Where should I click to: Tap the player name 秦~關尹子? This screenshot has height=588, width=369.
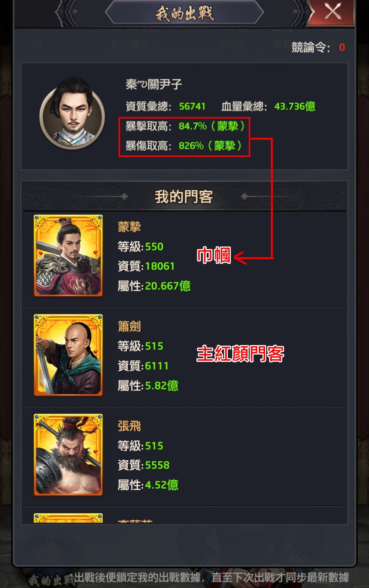point(154,85)
